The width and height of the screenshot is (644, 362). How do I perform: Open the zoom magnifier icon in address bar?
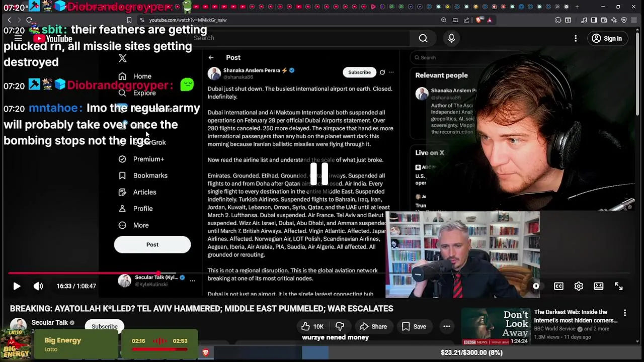(x=444, y=20)
